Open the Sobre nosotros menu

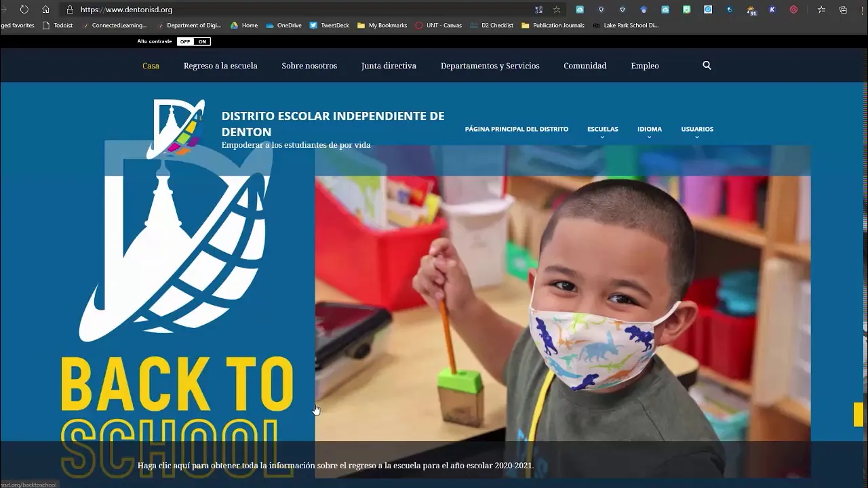tap(309, 66)
